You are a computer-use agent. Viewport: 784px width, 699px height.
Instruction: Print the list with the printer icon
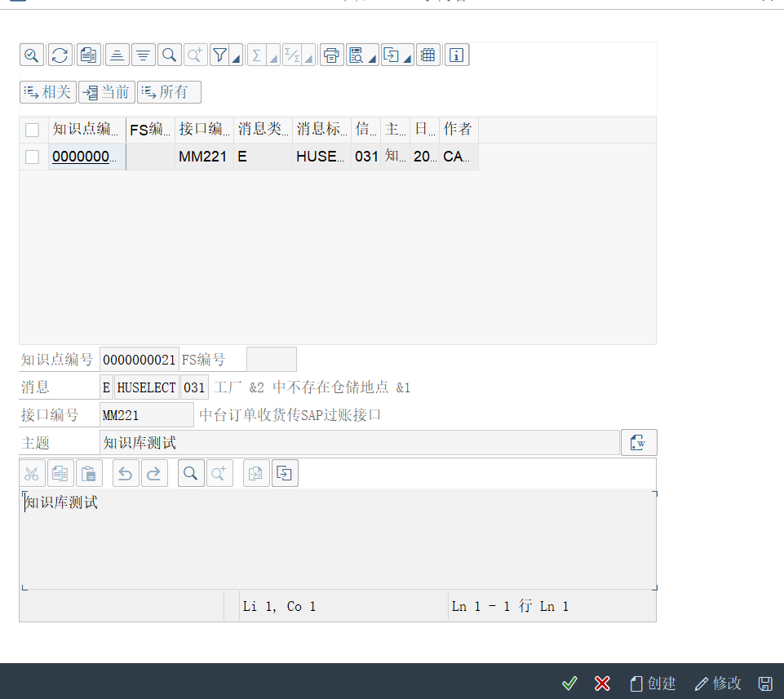(x=331, y=55)
